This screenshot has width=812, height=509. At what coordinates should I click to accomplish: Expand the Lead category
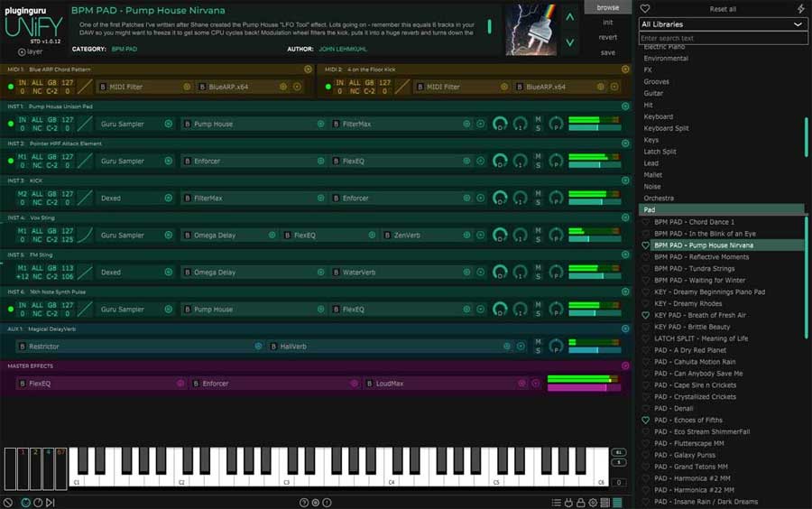coord(651,163)
